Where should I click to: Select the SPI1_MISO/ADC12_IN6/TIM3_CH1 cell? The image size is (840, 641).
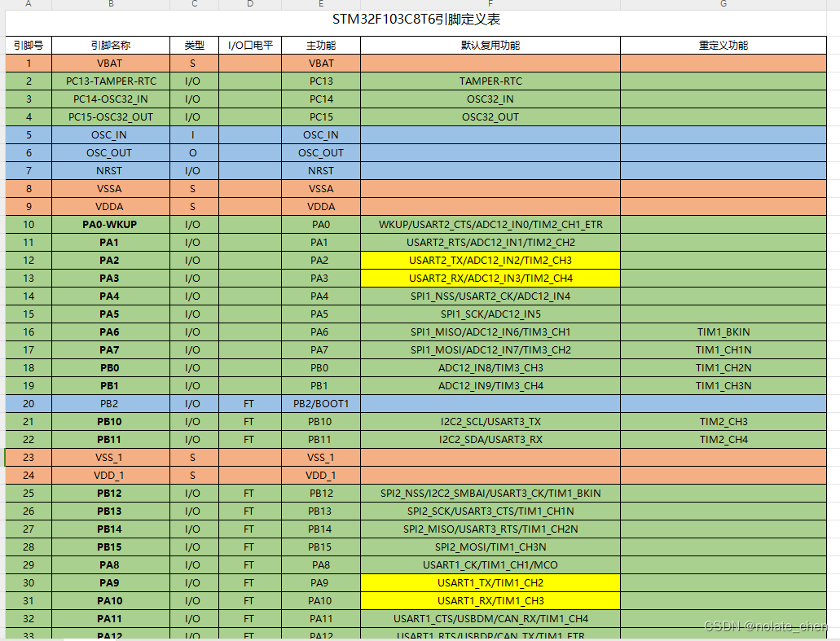tap(490, 332)
